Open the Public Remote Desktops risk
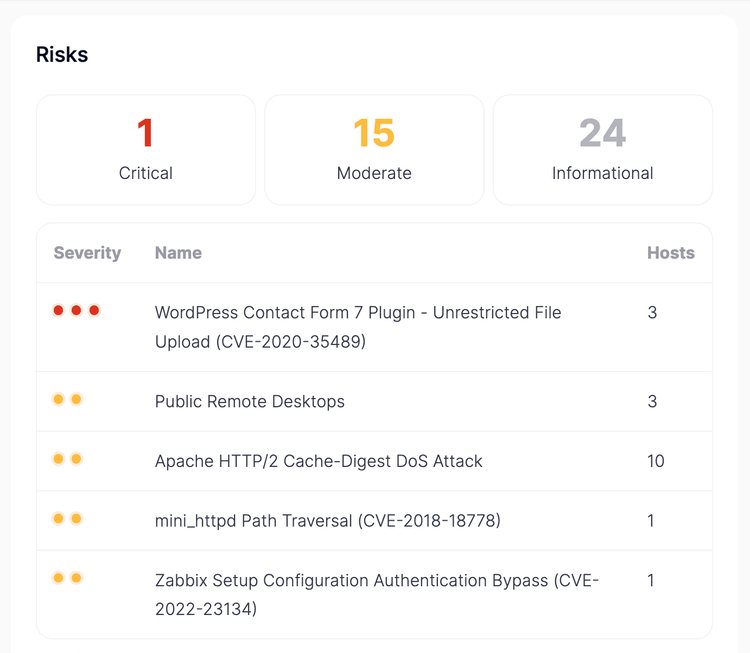Screen dimensions: 750x653 click(250, 402)
